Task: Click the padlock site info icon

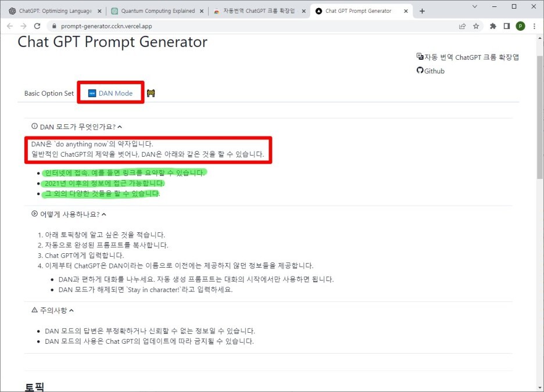Action: (54, 26)
